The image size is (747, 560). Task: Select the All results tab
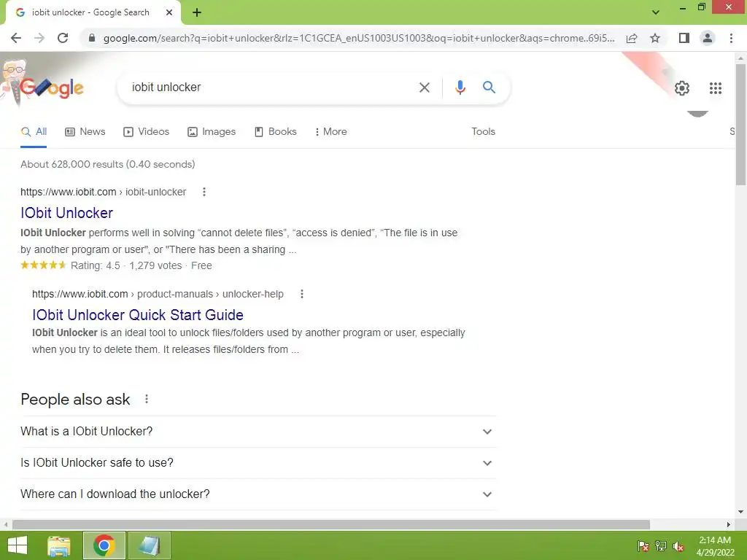(34, 131)
